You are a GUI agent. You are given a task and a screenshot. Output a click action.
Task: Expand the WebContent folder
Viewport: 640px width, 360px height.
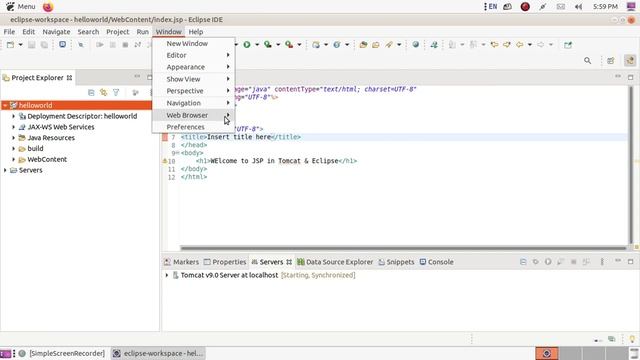(x=13, y=160)
